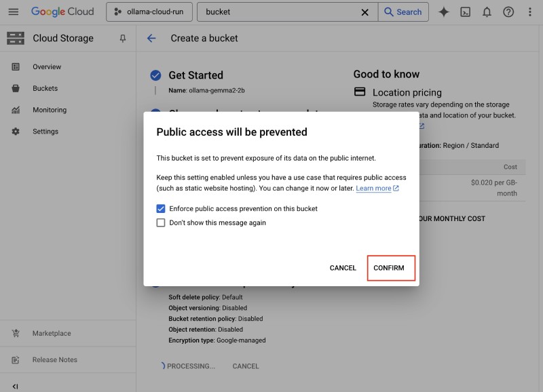Check Don't show this message again
Image resolution: width=543 pixels, height=392 pixels.
(161, 222)
